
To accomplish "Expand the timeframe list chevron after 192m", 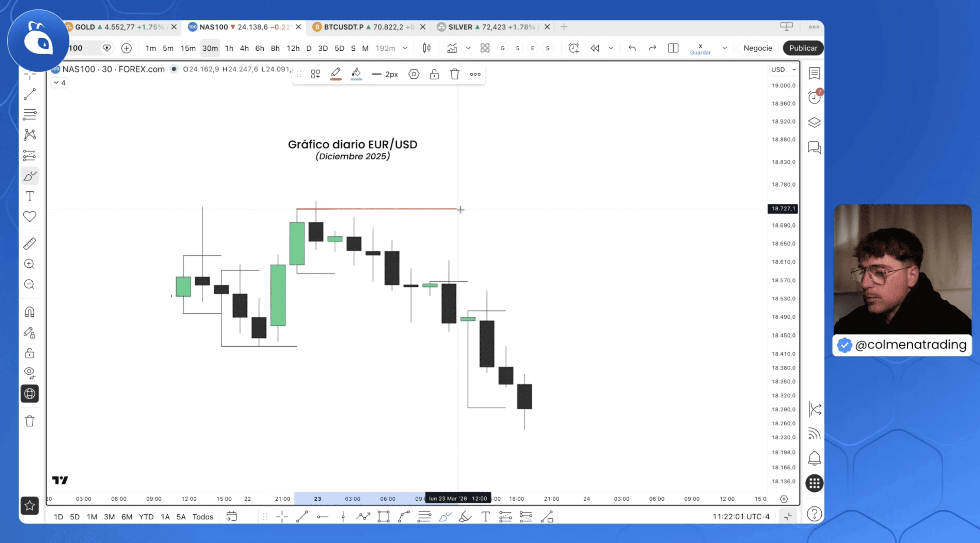I will 405,48.
